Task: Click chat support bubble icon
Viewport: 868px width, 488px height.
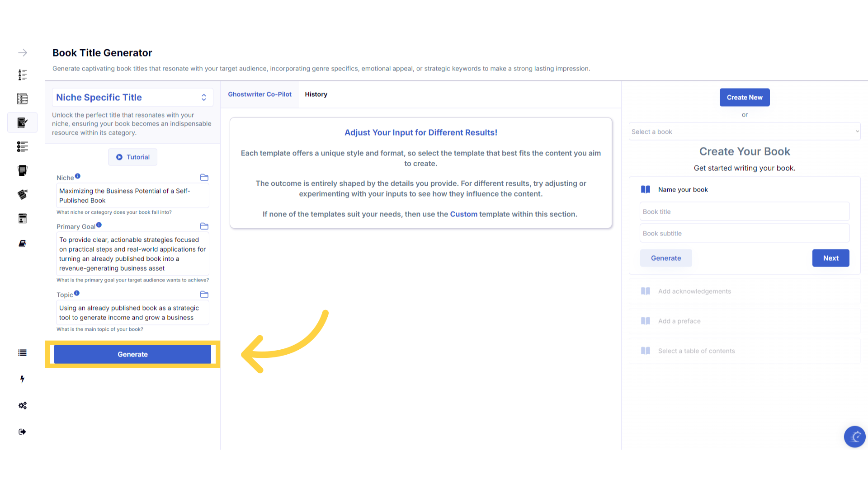Action: (854, 436)
